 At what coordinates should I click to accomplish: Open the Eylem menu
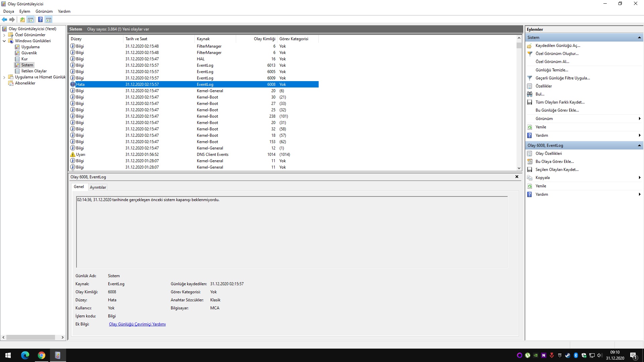[24, 11]
